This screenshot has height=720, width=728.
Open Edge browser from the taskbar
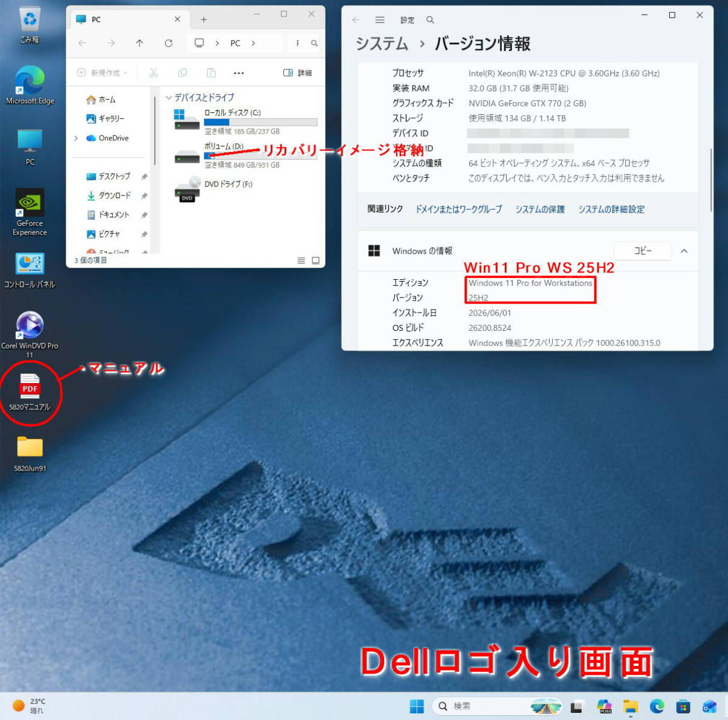[657, 706]
